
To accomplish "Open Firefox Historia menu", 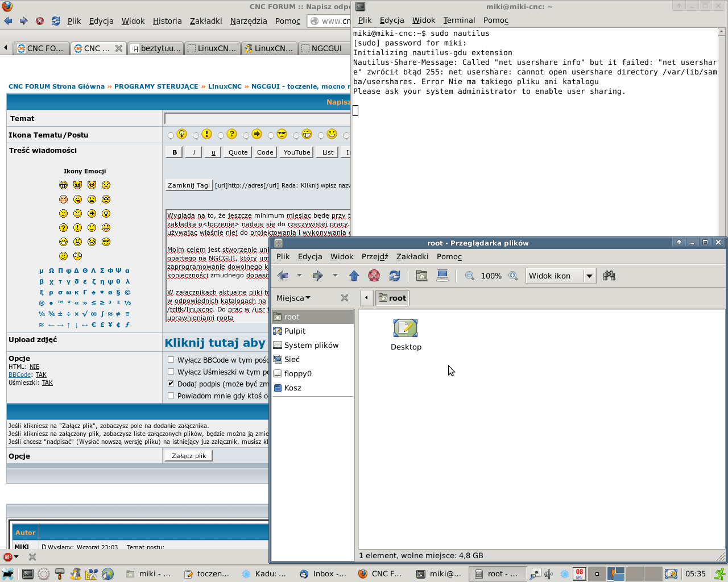I will (167, 21).
